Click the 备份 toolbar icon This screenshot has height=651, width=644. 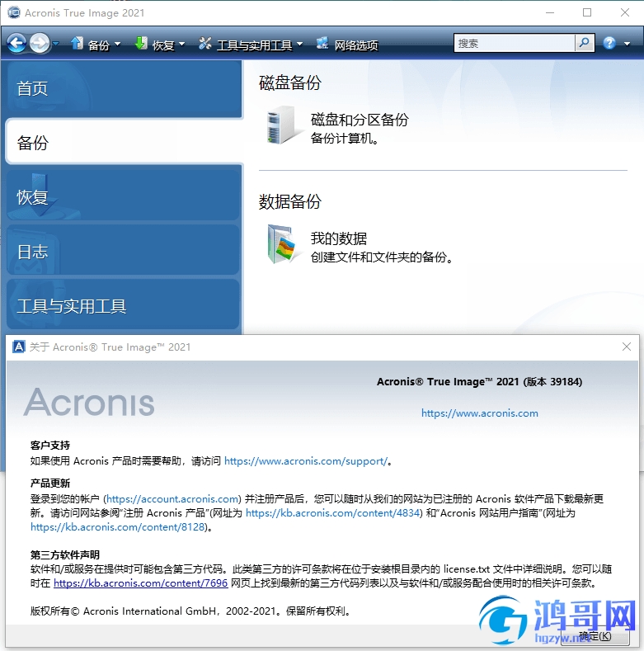77,43
